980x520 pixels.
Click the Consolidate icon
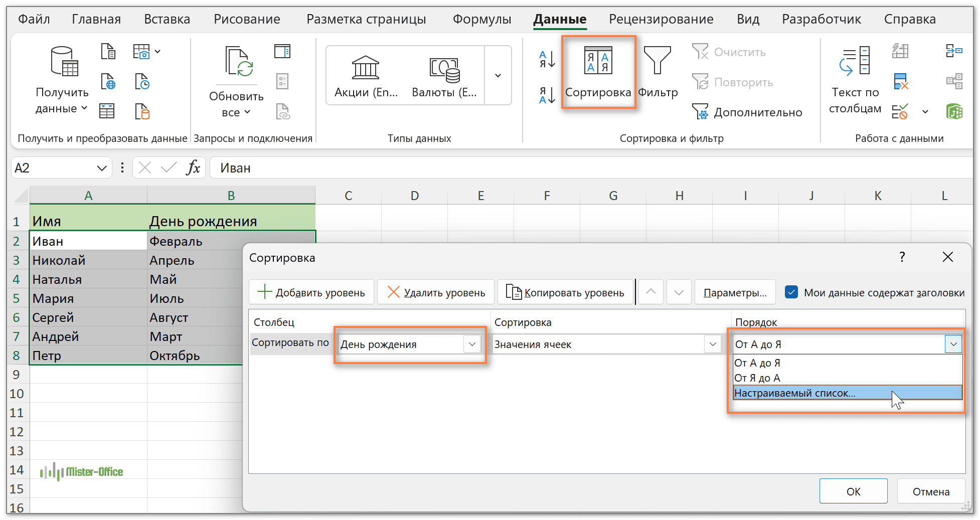click(954, 51)
